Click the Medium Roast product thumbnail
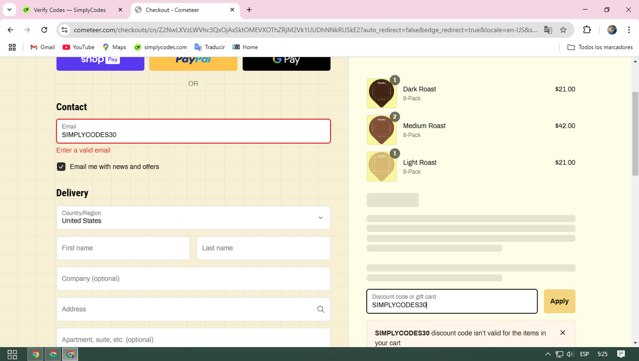 coord(381,130)
